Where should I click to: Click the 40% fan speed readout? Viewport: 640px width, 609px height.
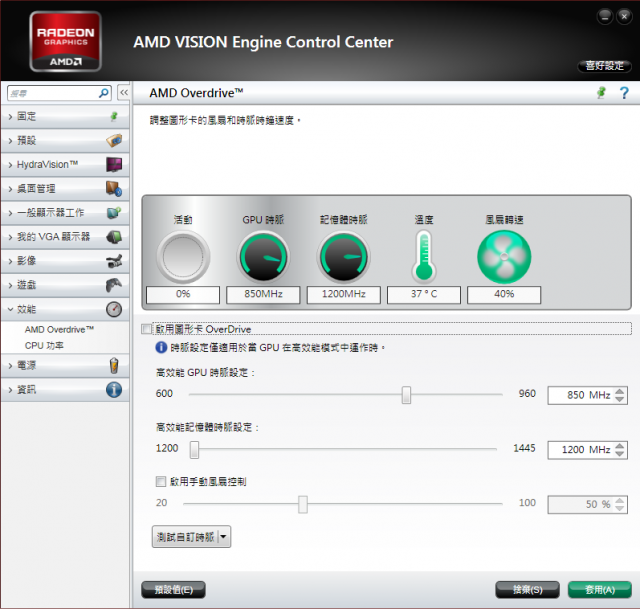click(504, 294)
